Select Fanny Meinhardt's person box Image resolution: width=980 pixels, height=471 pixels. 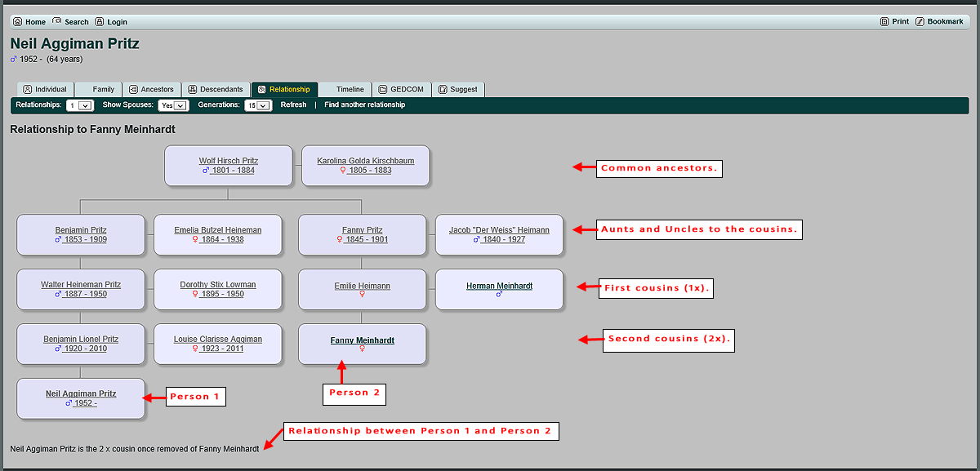coord(362,340)
